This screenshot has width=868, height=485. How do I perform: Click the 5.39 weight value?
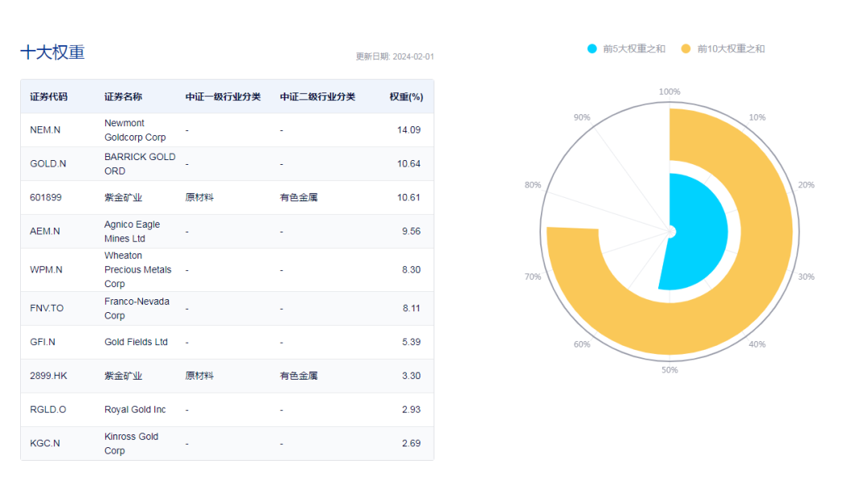(411, 342)
